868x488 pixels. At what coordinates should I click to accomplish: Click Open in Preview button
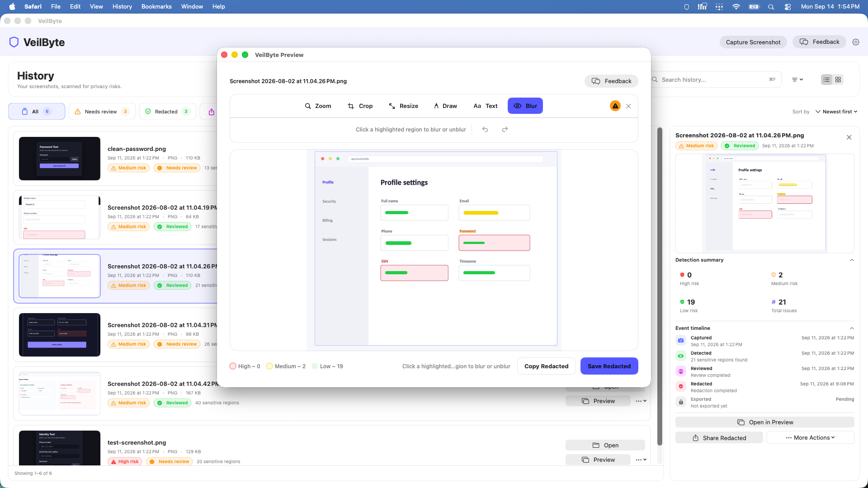[x=765, y=422]
